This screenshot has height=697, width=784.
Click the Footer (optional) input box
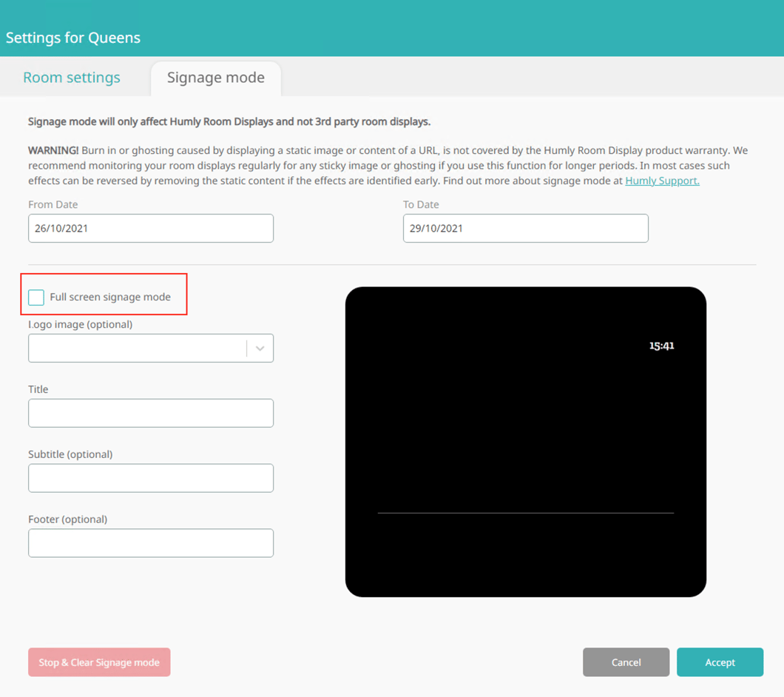coord(151,543)
